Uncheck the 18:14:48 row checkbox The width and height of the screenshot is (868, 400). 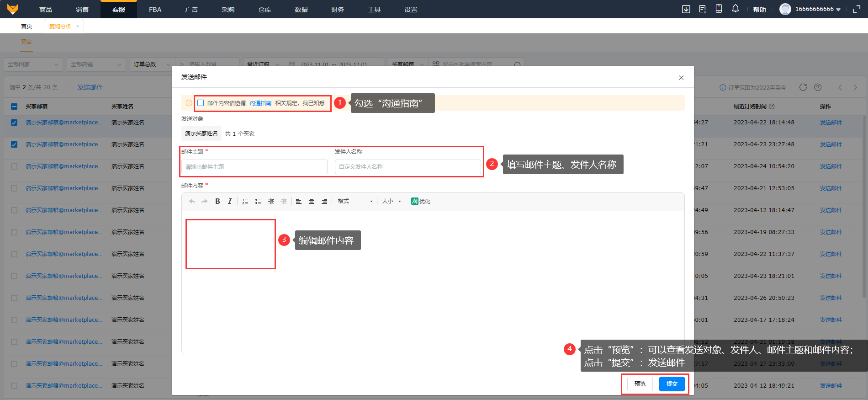[x=14, y=123]
